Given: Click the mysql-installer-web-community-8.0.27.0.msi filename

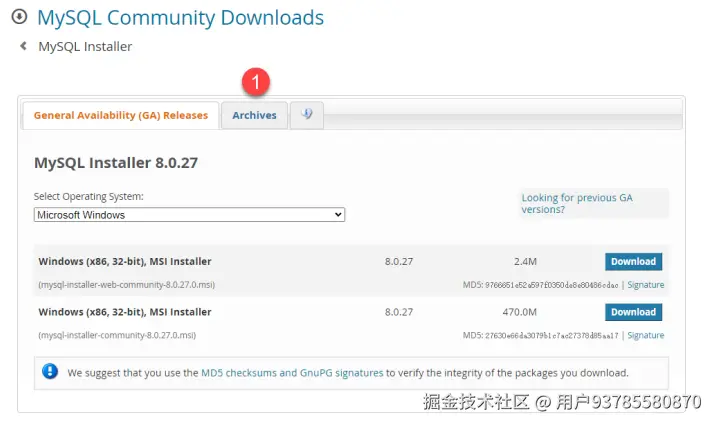Looking at the screenshot, I should click(x=127, y=285).
